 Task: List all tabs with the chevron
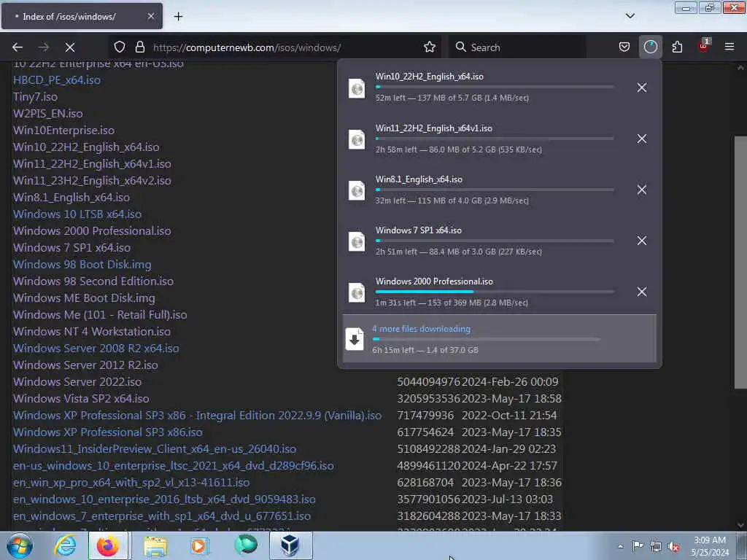pyautogui.click(x=630, y=16)
